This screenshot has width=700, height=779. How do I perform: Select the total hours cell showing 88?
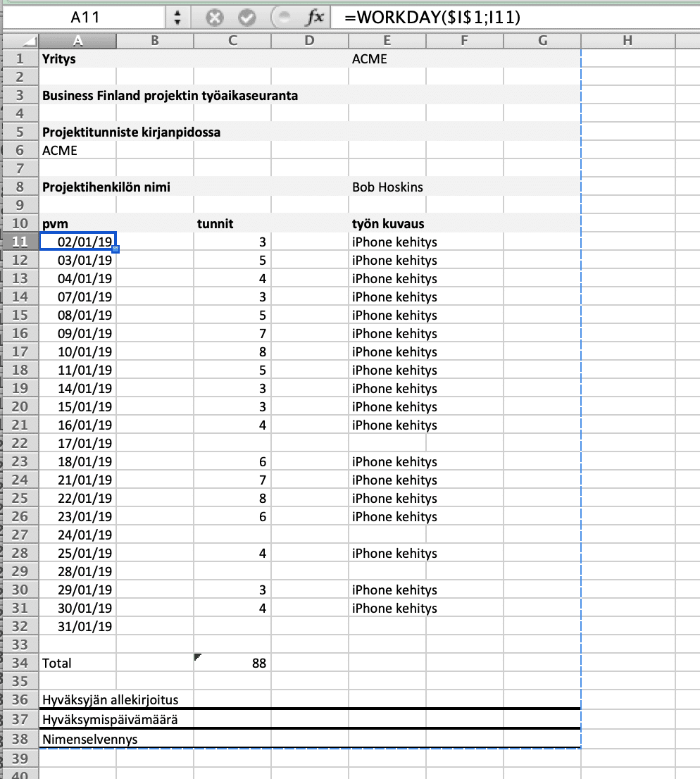(x=232, y=663)
